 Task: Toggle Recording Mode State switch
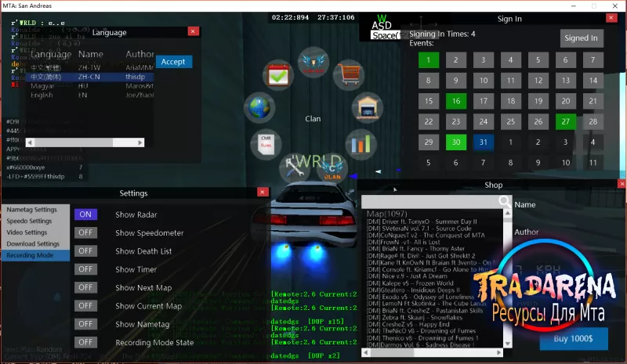(x=85, y=342)
